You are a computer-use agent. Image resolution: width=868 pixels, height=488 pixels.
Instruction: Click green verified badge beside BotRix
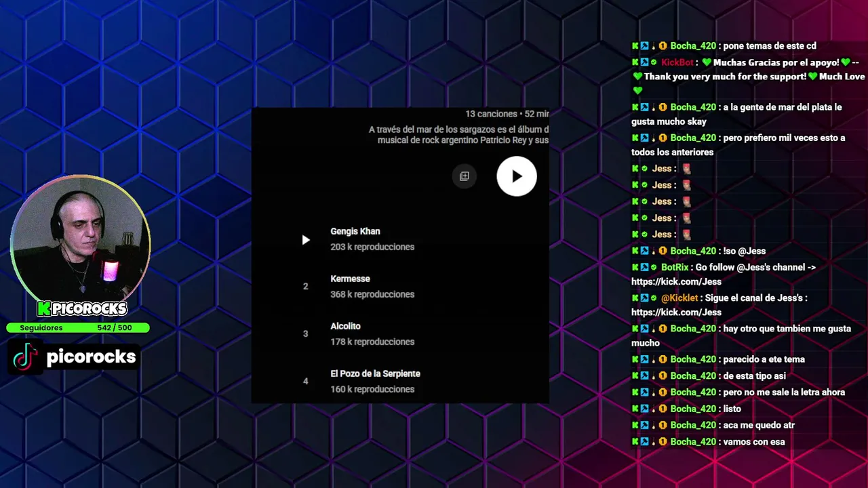pos(654,268)
